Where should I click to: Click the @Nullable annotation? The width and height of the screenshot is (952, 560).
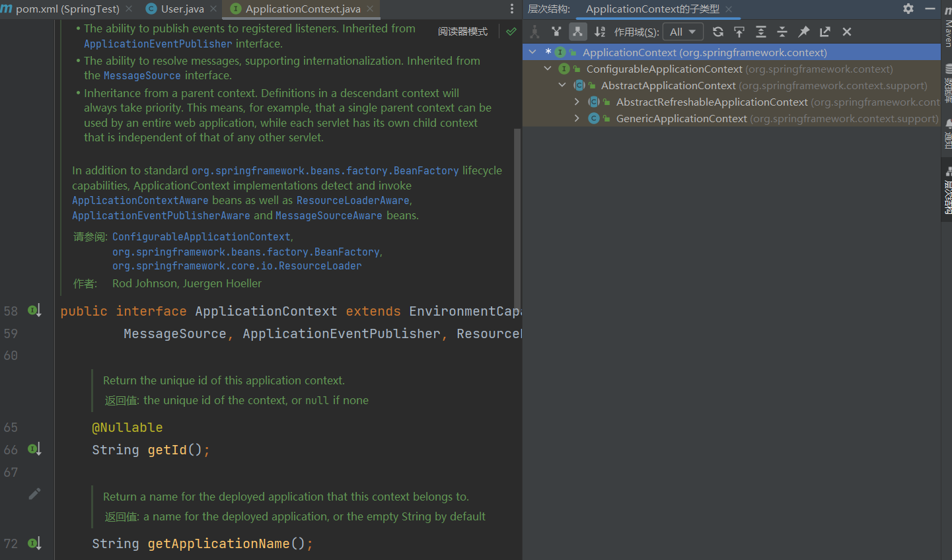pyautogui.click(x=127, y=427)
